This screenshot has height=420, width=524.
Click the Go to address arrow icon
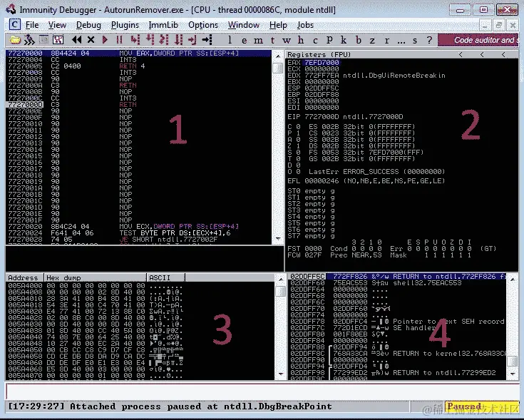207,40
